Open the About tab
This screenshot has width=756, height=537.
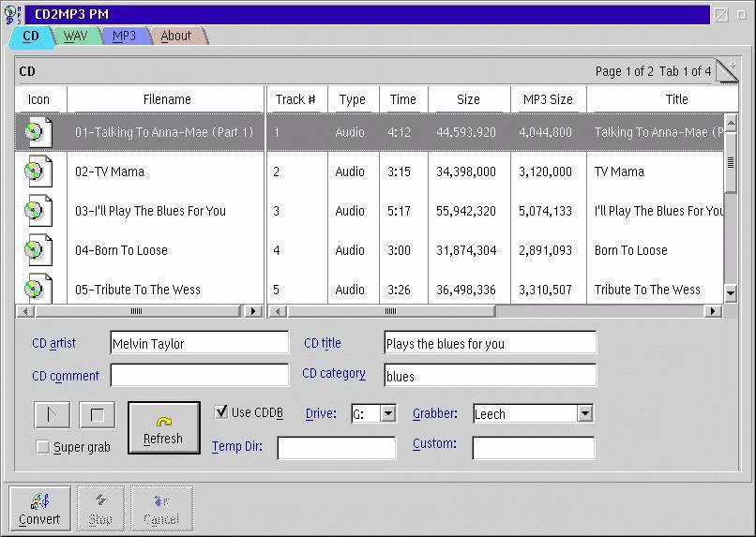click(x=176, y=37)
